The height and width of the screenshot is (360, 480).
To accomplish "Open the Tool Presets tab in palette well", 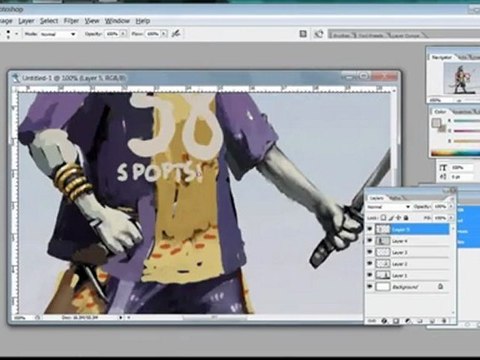I will (371, 35).
